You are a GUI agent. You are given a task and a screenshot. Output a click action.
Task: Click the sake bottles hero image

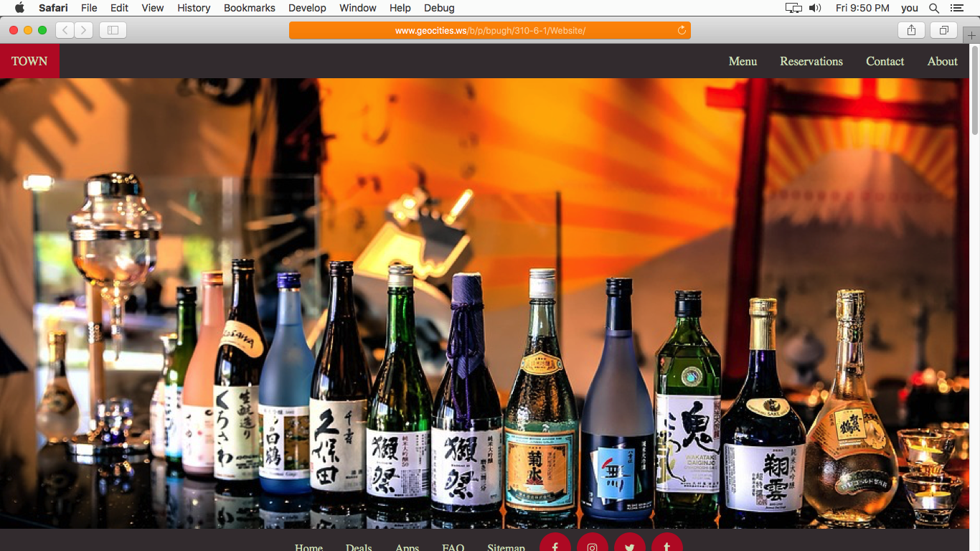click(484, 303)
